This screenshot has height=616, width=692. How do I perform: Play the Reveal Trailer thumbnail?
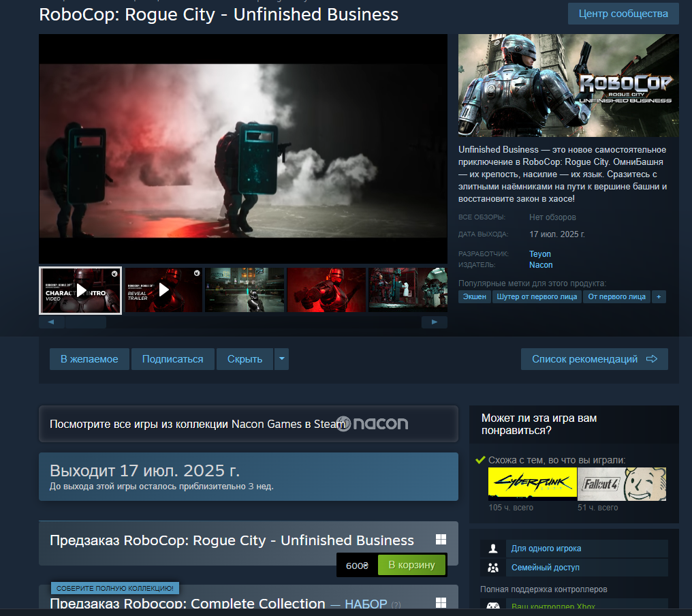tap(163, 290)
